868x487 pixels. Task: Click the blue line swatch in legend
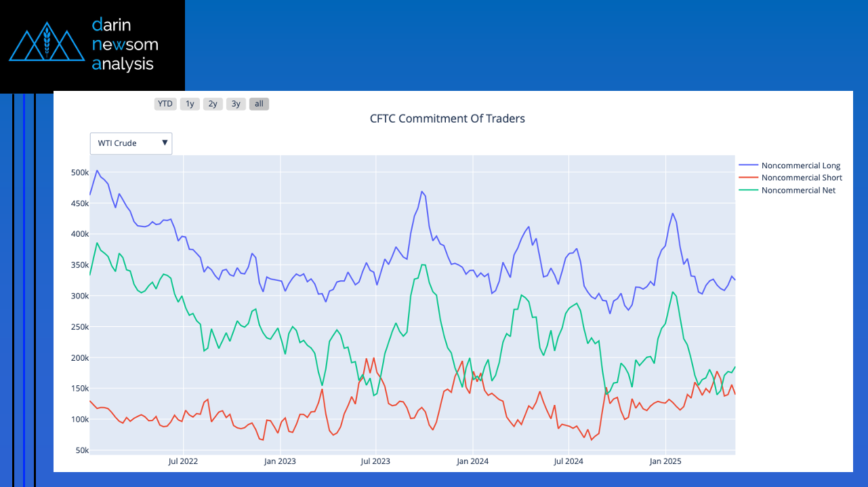(x=748, y=165)
